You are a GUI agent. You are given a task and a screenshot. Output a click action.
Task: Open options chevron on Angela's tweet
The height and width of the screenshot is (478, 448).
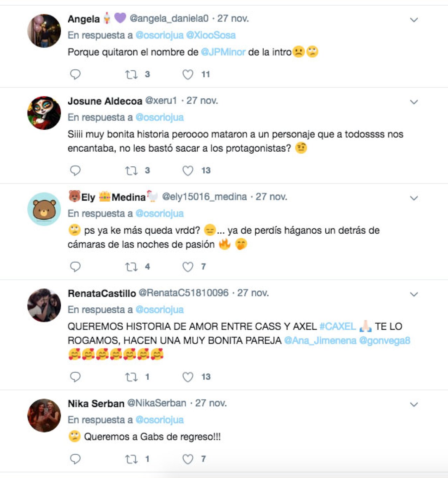click(414, 20)
